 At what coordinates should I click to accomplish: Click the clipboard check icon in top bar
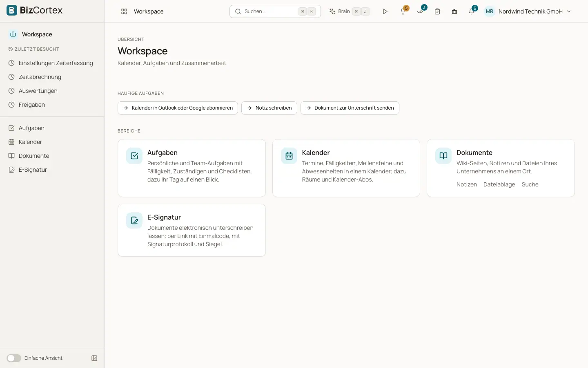click(x=437, y=11)
